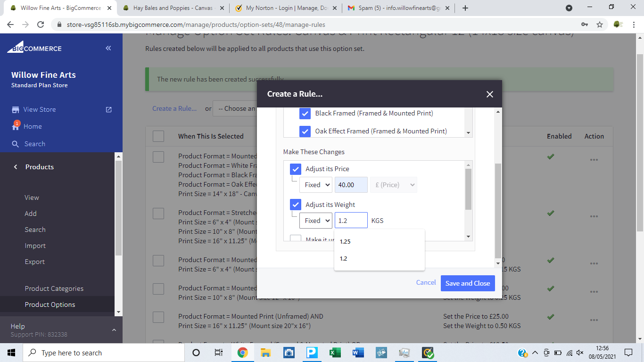Reload the page

41,25
